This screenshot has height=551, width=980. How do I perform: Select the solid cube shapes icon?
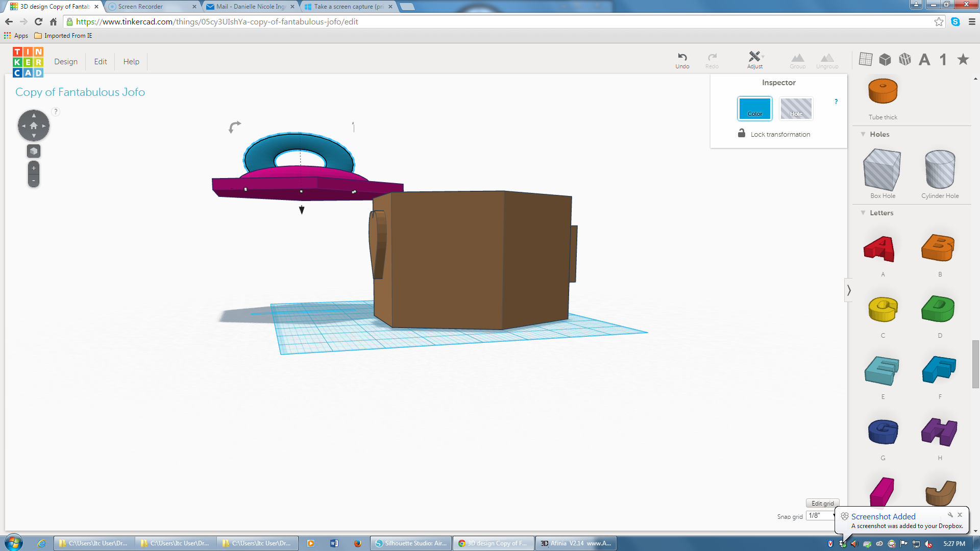[885, 59]
